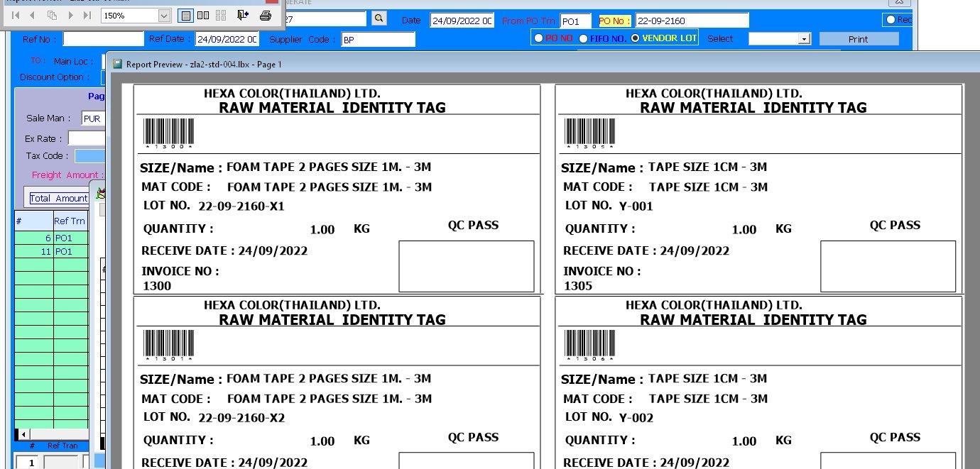The width and height of the screenshot is (980, 469).
Task: Print report with the printer icon
Action: coord(265,15)
